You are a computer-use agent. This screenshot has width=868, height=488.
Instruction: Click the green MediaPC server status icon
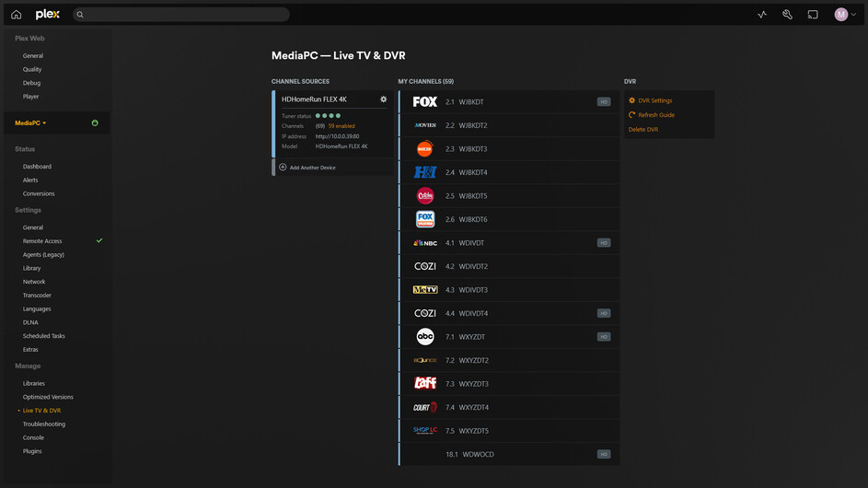[95, 123]
